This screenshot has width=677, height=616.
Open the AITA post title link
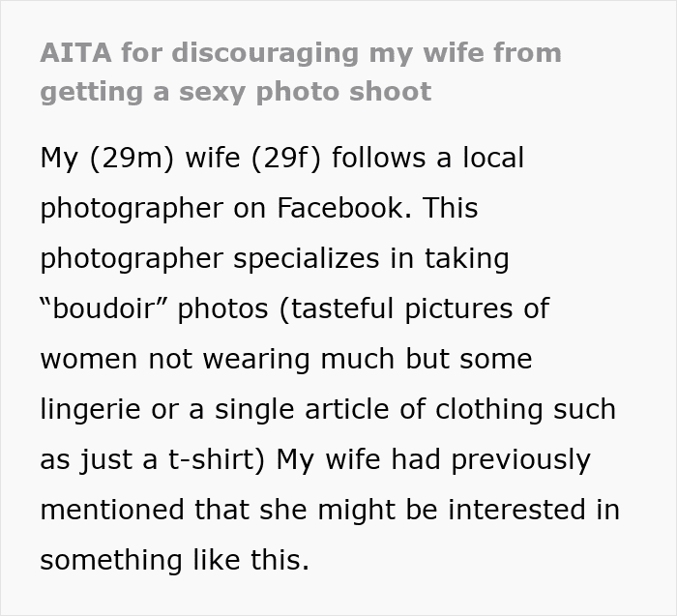pyautogui.click(x=301, y=73)
